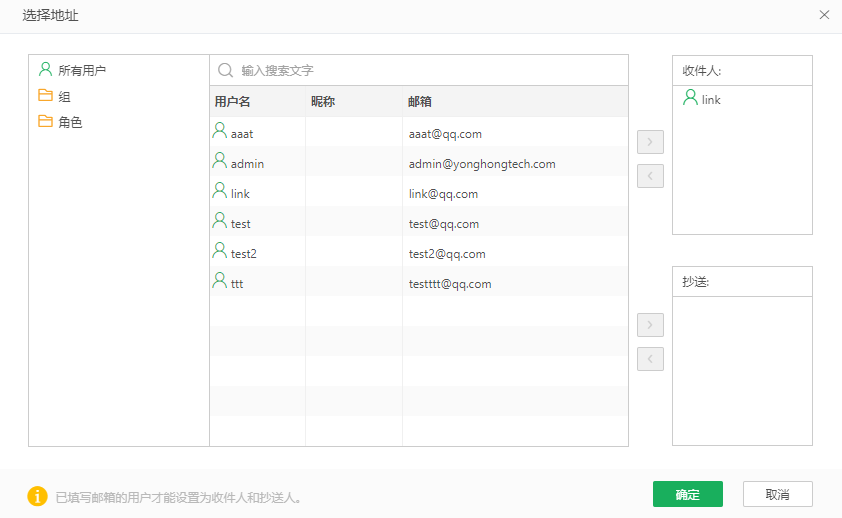Click the email aaat@qq.com
Viewport: 842px width, 518px height.
tap(445, 134)
